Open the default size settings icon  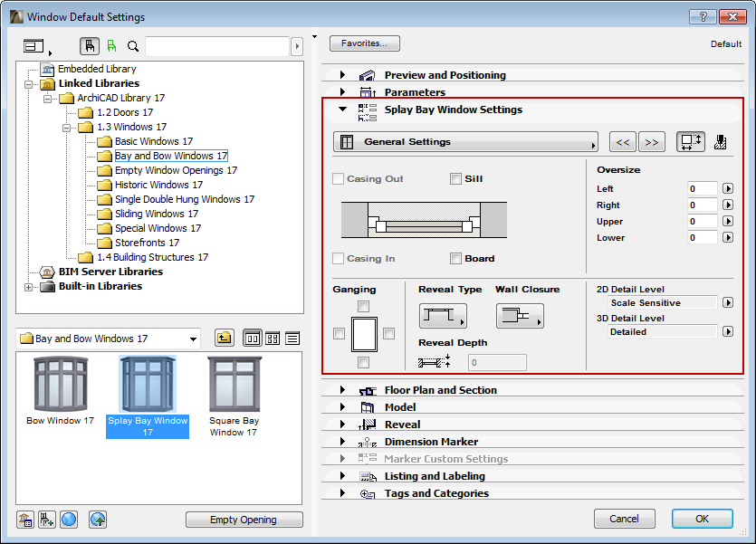click(x=690, y=141)
